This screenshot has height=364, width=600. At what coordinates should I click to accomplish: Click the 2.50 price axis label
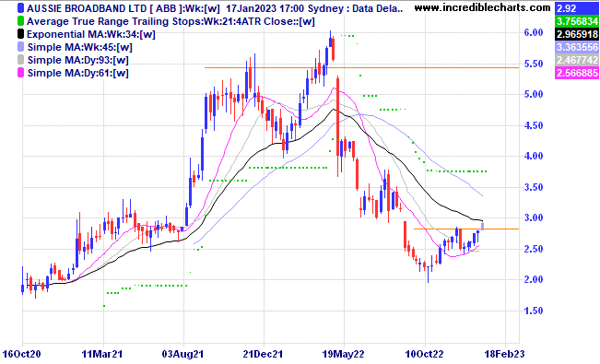click(x=534, y=249)
